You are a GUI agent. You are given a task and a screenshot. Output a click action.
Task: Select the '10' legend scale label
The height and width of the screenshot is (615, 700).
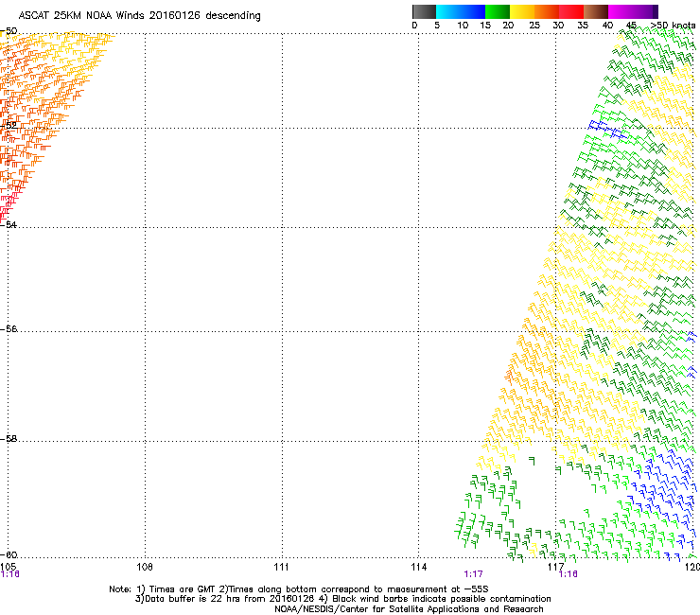pos(463,26)
